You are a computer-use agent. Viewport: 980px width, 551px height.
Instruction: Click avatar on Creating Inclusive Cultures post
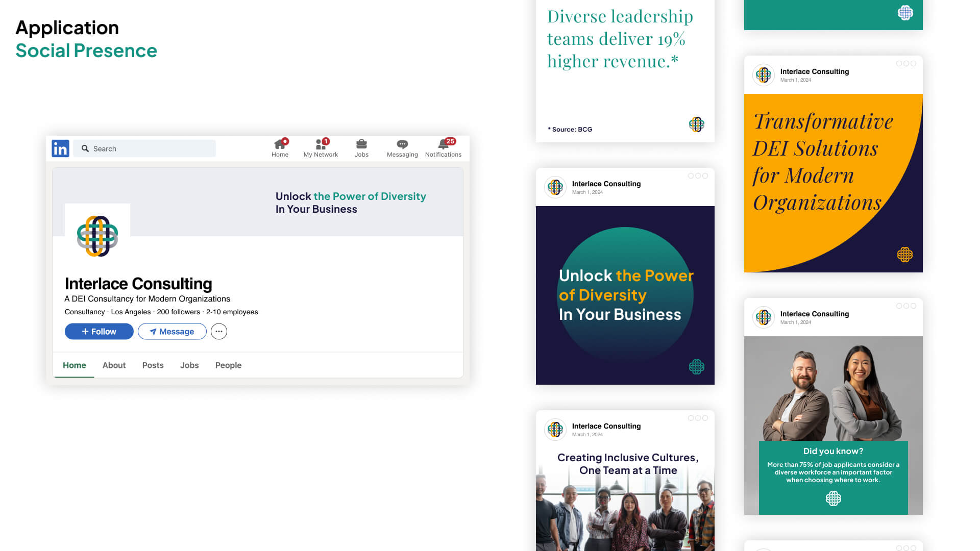point(555,430)
